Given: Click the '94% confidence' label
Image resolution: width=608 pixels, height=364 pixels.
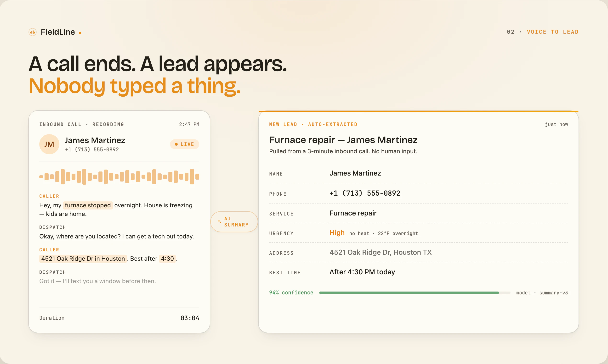Looking at the screenshot, I should click(x=291, y=293).
